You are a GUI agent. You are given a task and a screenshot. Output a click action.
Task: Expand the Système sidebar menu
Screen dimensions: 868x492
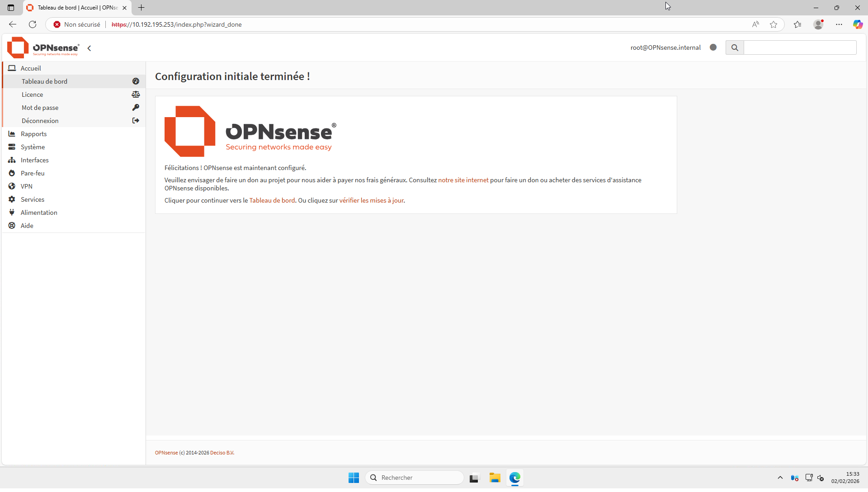(33, 147)
